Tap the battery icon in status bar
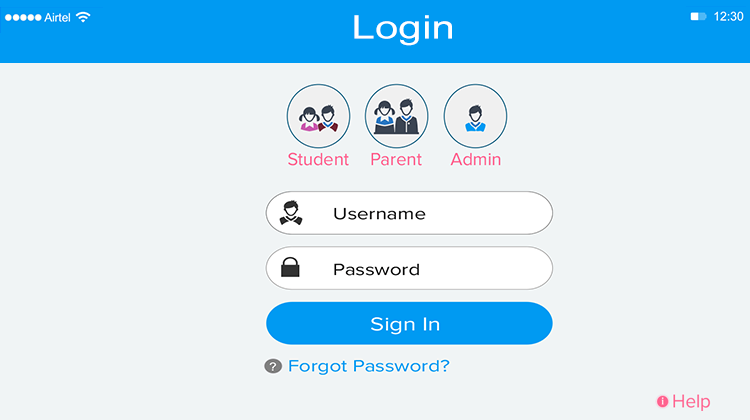Viewport: 750px width, 420px height. coord(698,17)
